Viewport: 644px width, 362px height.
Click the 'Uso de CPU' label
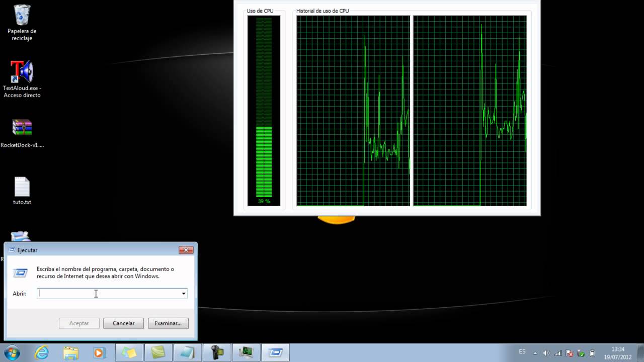tap(260, 11)
